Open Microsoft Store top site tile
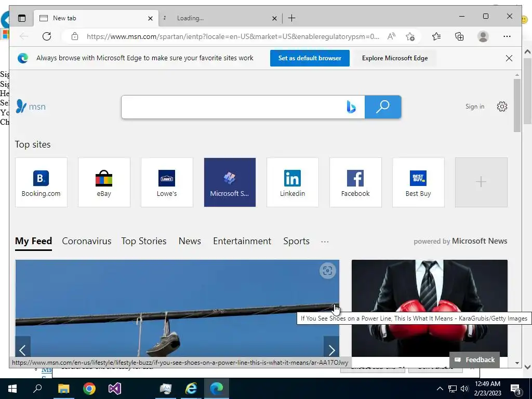Viewport: 532px width, 399px height. (230, 182)
